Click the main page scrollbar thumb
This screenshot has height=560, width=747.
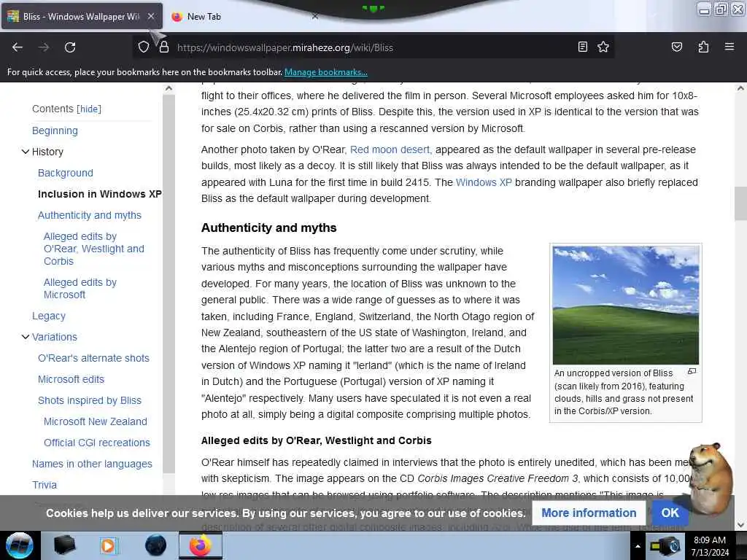coord(740,204)
